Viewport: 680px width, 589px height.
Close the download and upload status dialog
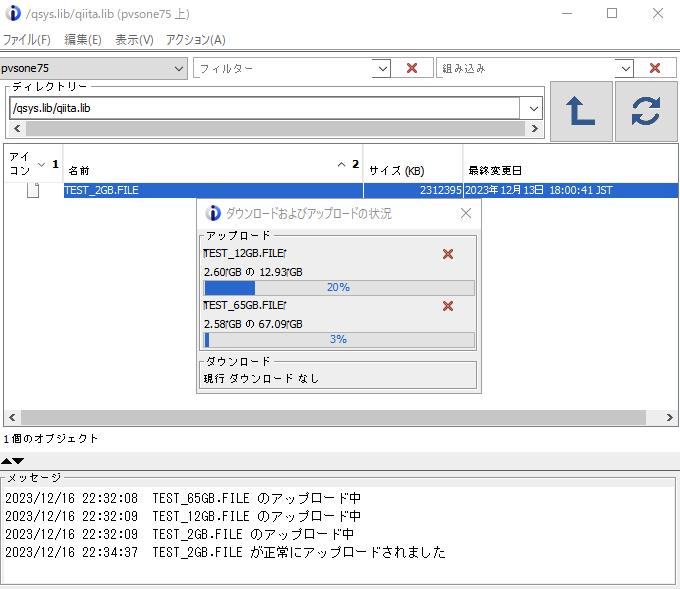click(466, 213)
